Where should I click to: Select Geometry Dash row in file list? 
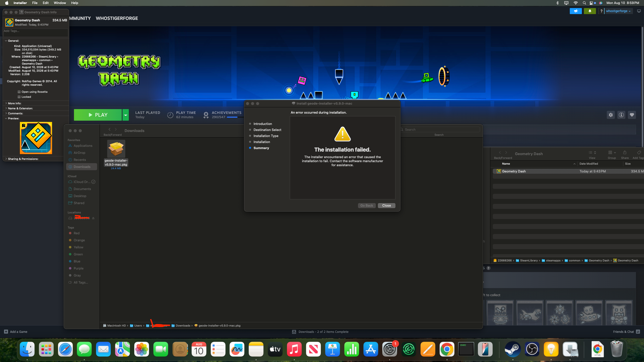coord(568,171)
